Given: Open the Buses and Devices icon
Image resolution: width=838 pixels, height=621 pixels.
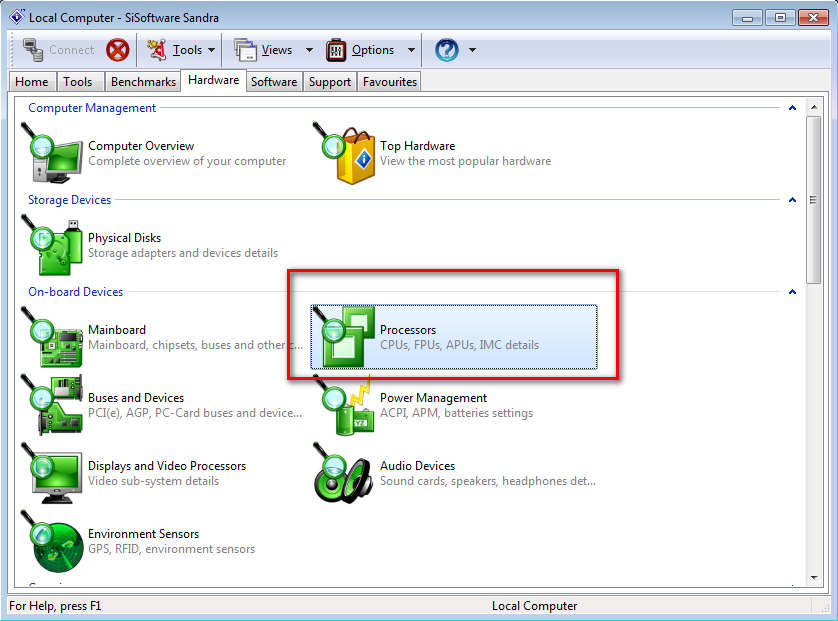Looking at the screenshot, I should tap(52, 405).
